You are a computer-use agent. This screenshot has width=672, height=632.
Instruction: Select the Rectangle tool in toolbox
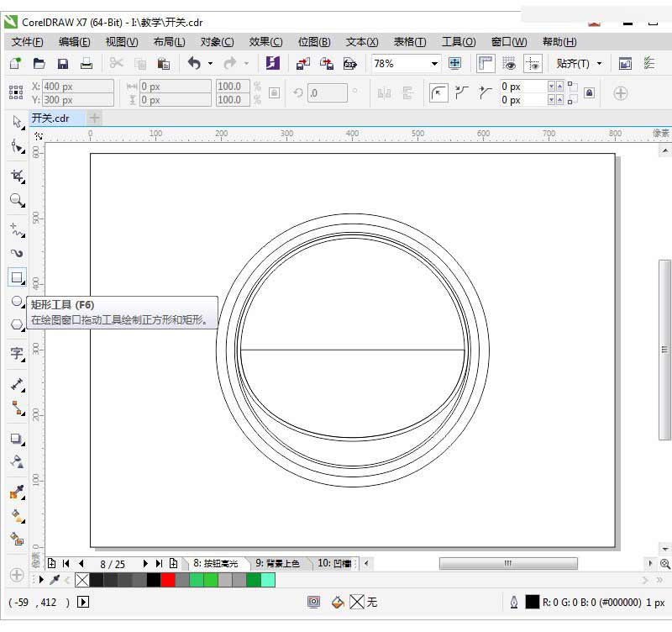(17, 277)
